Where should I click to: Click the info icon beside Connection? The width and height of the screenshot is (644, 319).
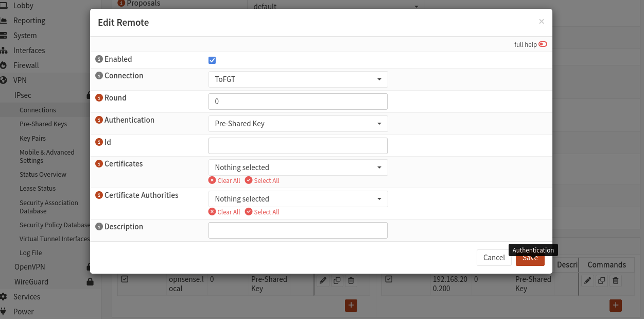click(99, 76)
